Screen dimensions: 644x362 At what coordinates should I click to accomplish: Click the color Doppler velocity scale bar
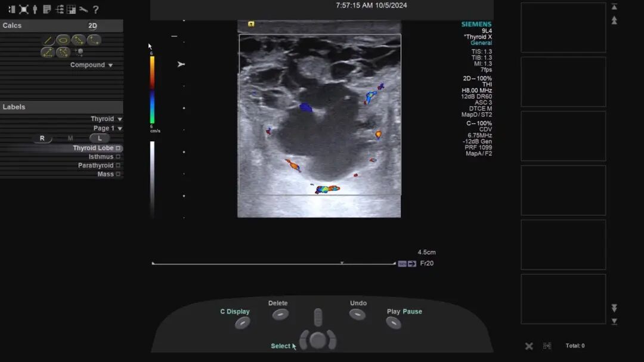click(152, 89)
